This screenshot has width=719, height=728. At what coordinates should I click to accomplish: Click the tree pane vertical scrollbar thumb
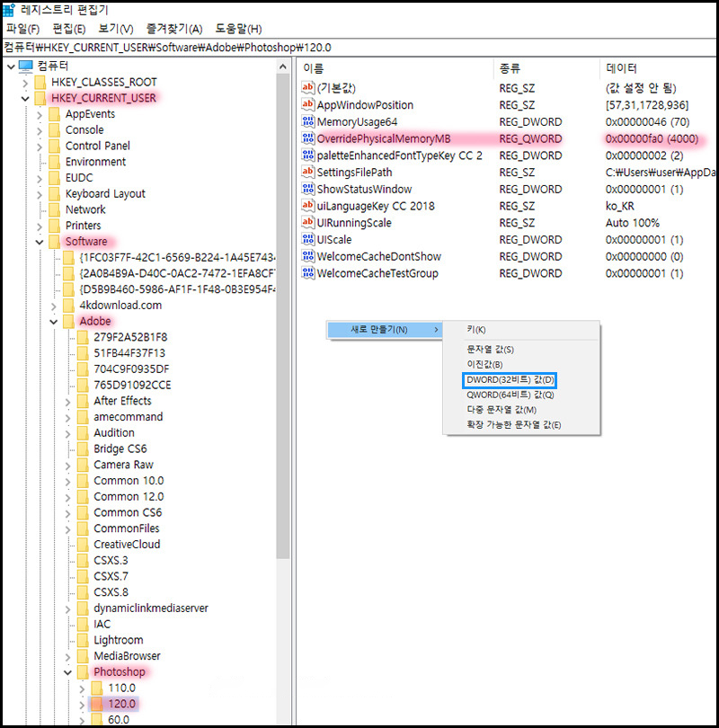(283, 315)
